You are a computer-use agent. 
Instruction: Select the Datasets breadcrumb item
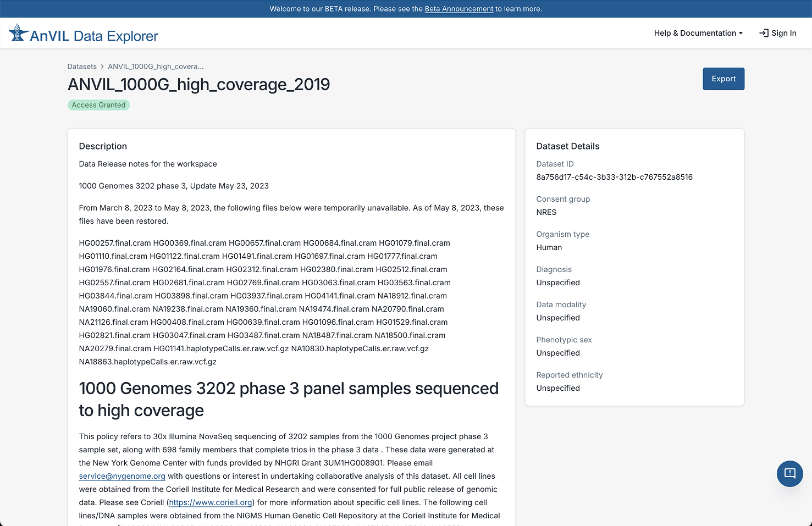81,66
